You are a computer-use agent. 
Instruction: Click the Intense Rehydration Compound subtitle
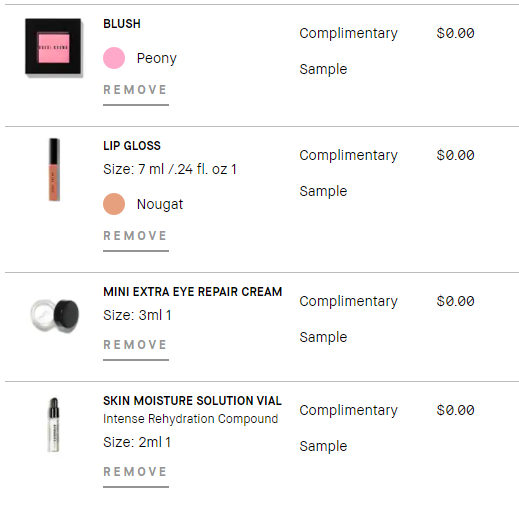191,419
